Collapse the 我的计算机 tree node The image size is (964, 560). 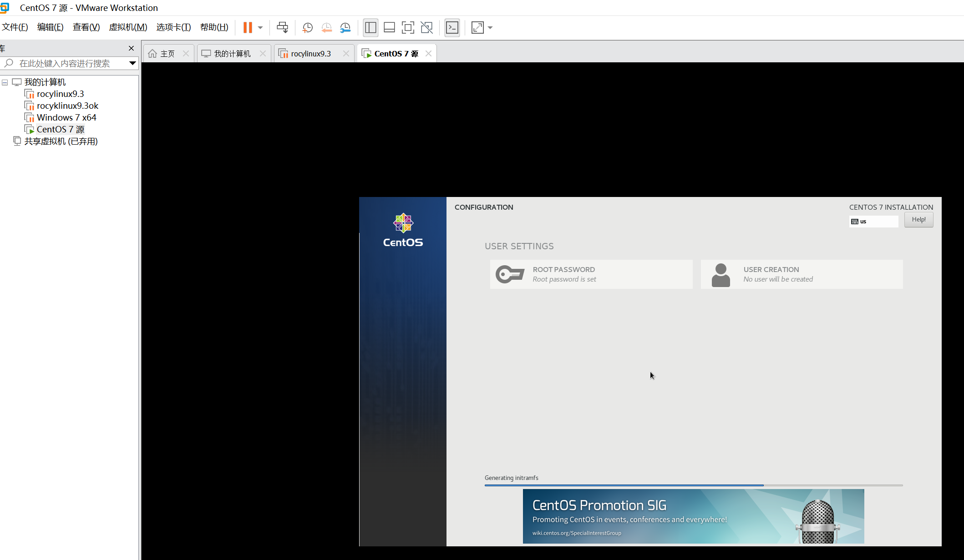pyautogui.click(x=5, y=82)
